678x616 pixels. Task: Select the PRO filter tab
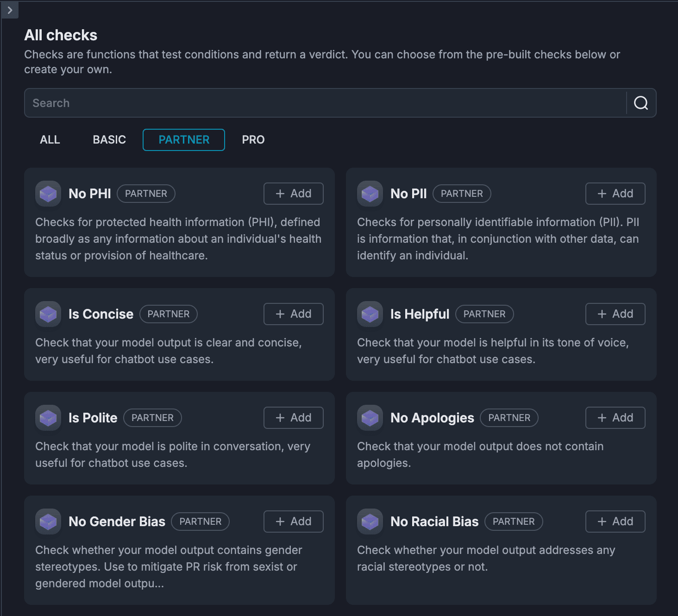pyautogui.click(x=253, y=140)
